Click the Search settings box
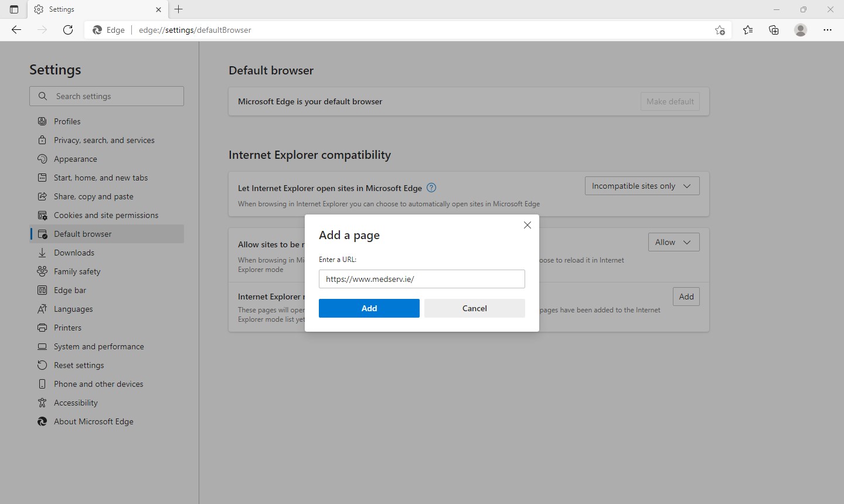The width and height of the screenshot is (844, 504). 106,96
